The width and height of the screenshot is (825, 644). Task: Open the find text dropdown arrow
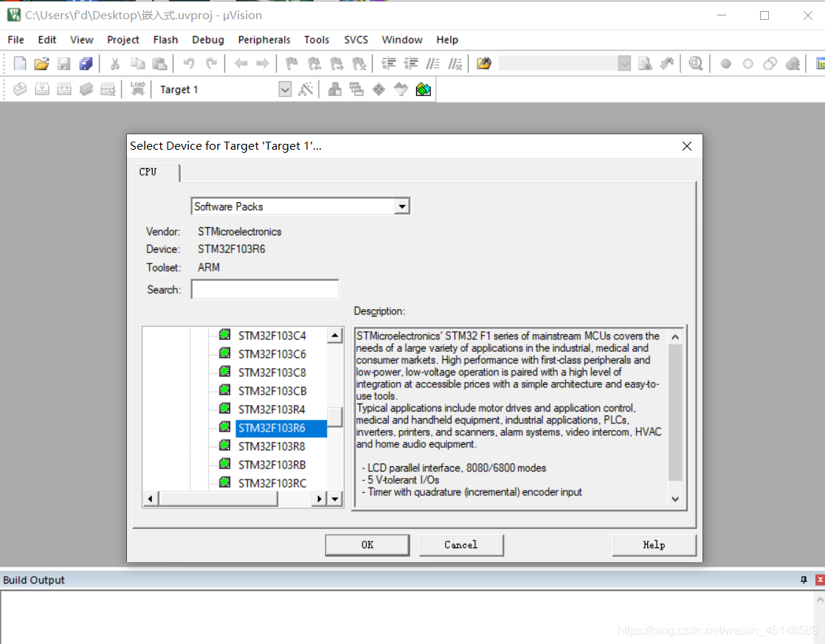click(x=624, y=63)
